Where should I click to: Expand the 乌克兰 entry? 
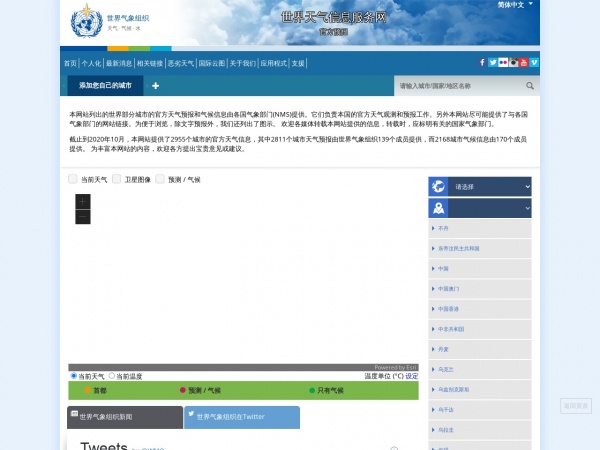pyautogui.click(x=480, y=370)
